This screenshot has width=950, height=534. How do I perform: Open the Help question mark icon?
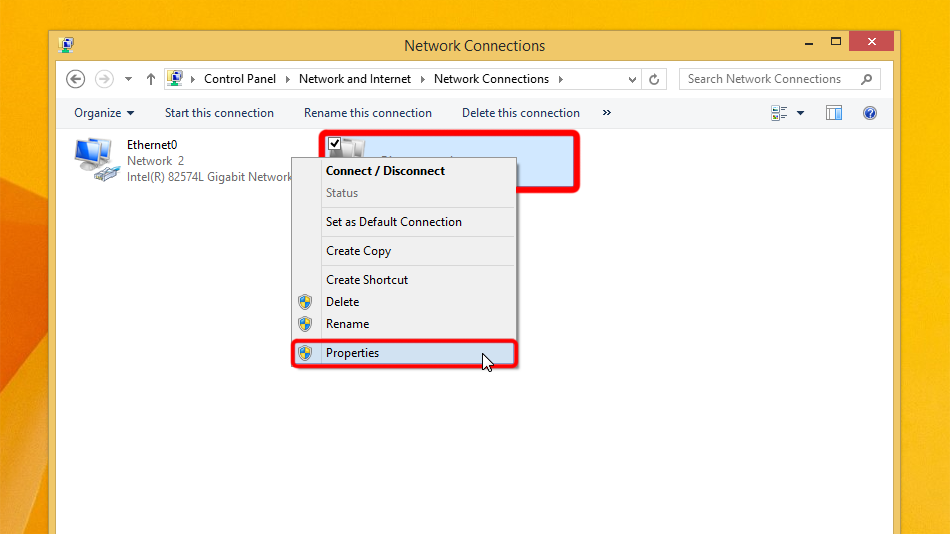[x=869, y=113]
